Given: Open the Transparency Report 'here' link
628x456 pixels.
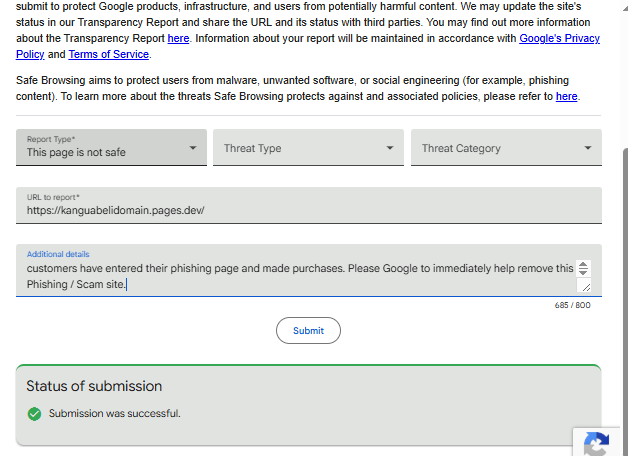Looking at the screenshot, I should [x=178, y=38].
